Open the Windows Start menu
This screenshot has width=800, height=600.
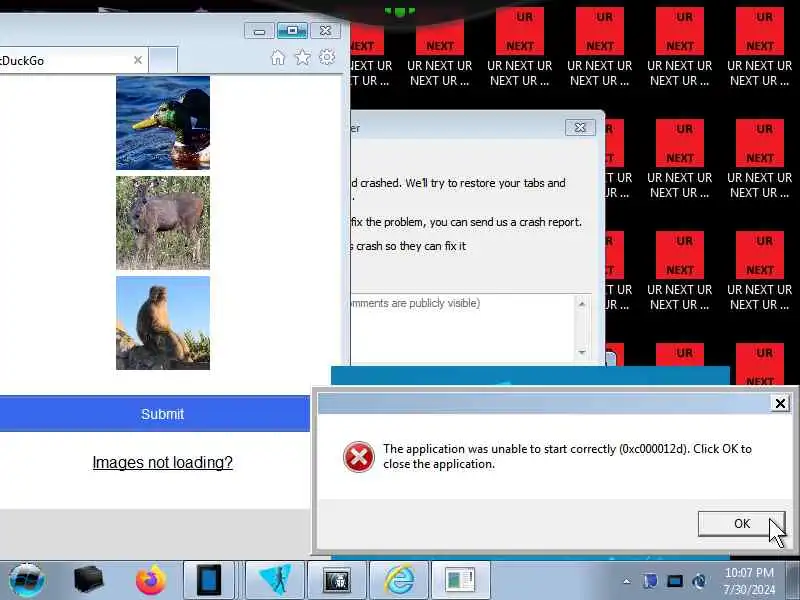(27, 580)
